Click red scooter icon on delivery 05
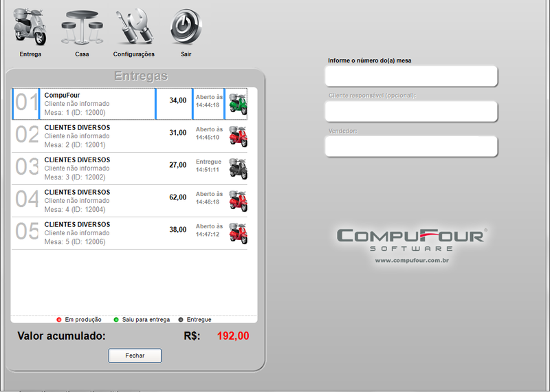550x392 pixels. point(238,233)
